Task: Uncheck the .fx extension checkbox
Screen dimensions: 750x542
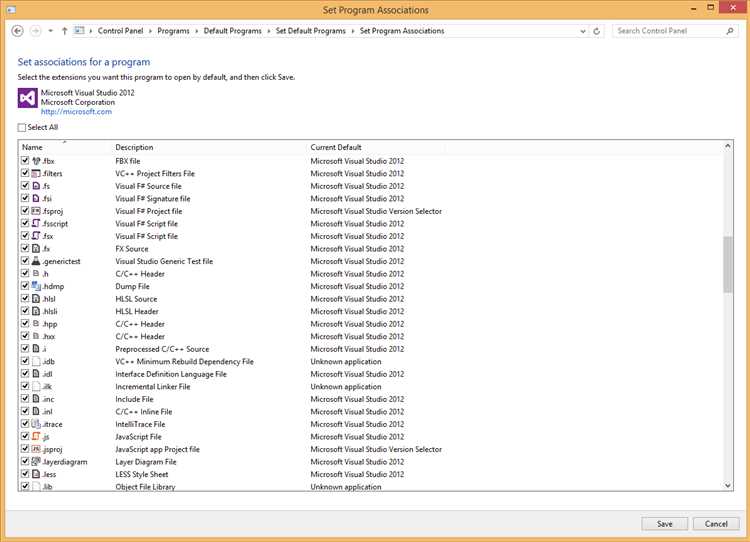Action: tap(25, 248)
